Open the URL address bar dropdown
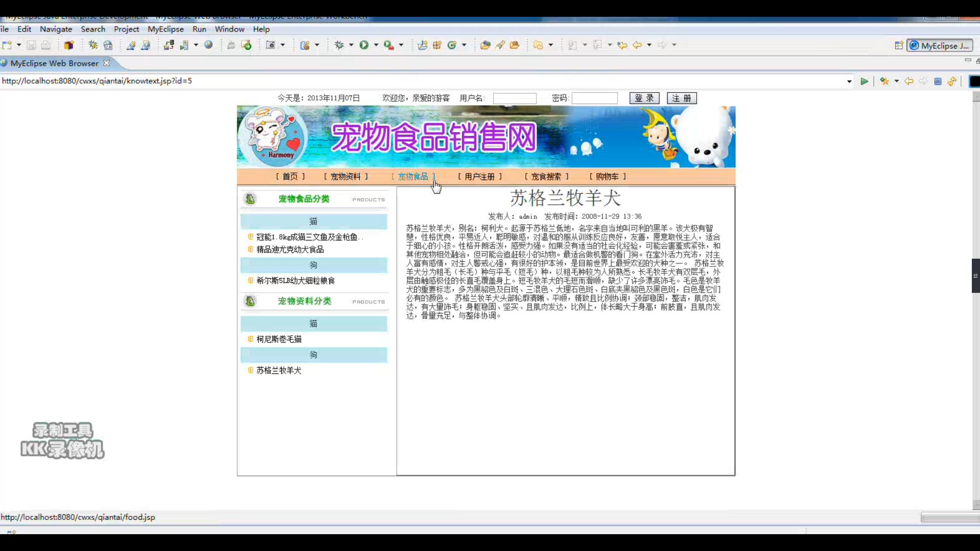The width and height of the screenshot is (980, 551). [849, 82]
